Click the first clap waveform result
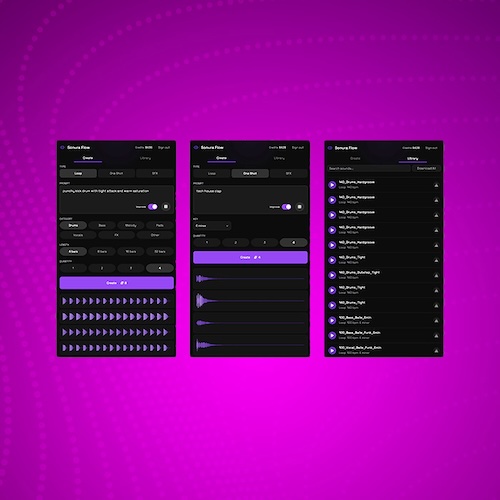Screen dimensions: 500x500 tap(250, 278)
